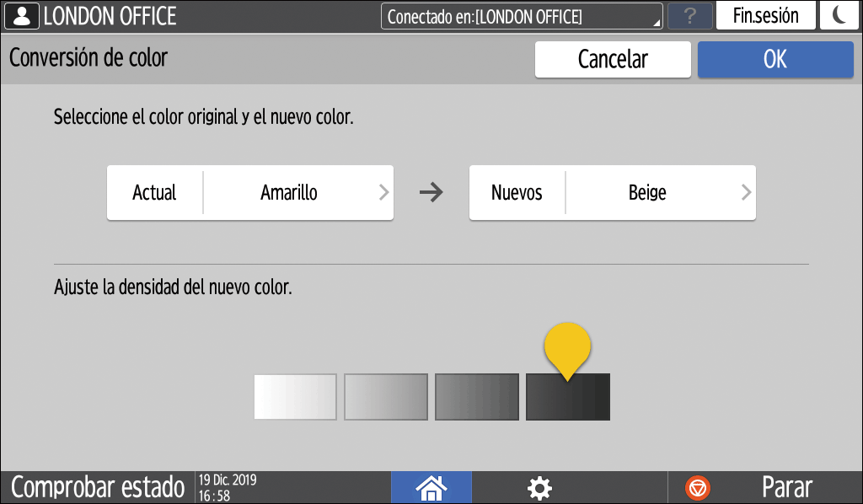
Task: Tap the help question mark icon
Action: click(689, 15)
